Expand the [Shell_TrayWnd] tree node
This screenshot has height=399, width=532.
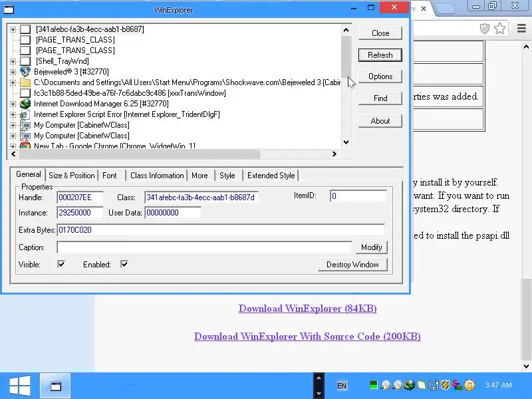click(x=13, y=61)
